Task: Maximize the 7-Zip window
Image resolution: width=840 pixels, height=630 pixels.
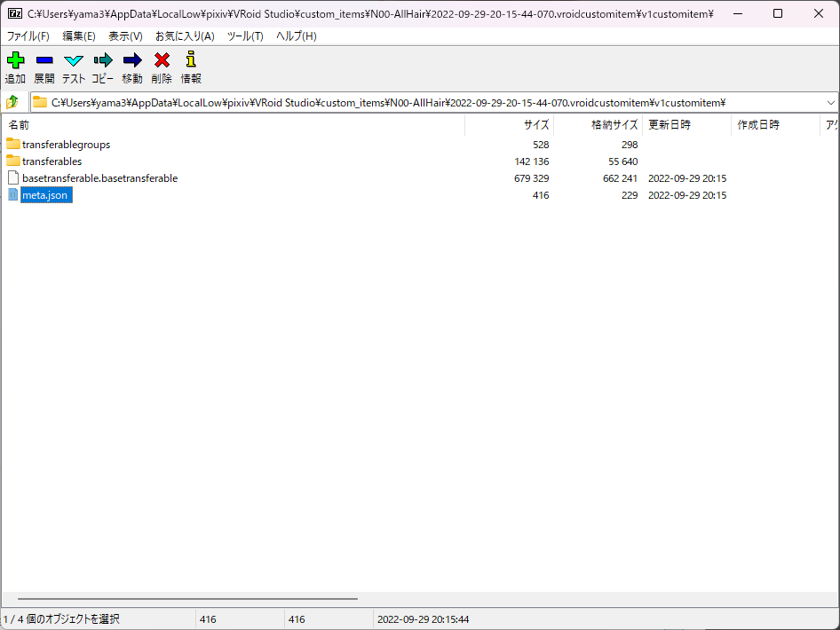Action: (778, 14)
